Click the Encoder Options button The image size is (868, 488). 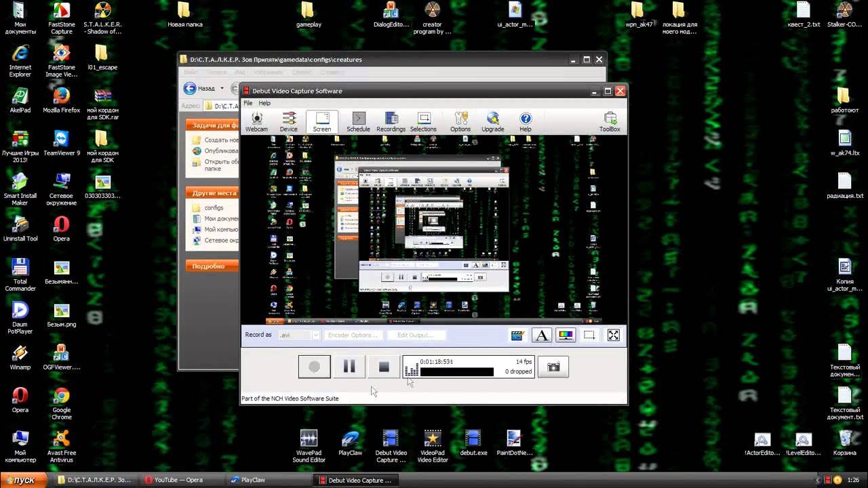353,335
